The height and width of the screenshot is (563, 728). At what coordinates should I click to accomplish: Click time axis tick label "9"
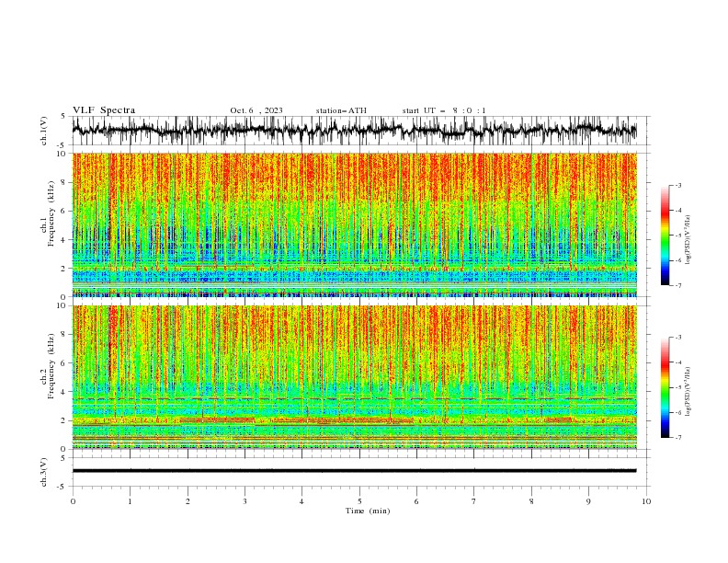tap(588, 501)
